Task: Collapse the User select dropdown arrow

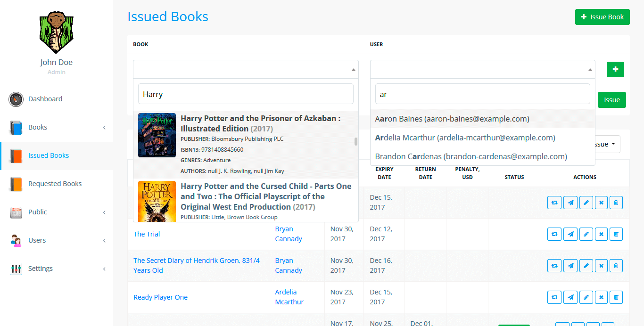Action: click(x=590, y=70)
